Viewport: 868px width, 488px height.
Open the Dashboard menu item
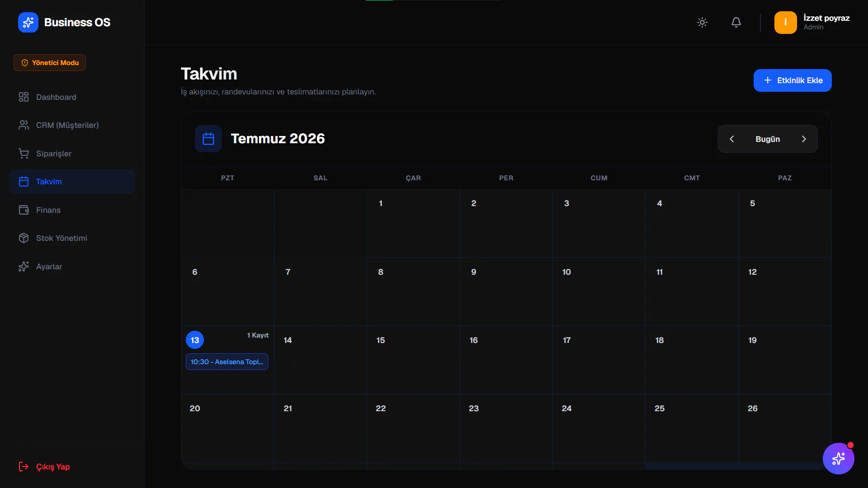point(72,97)
